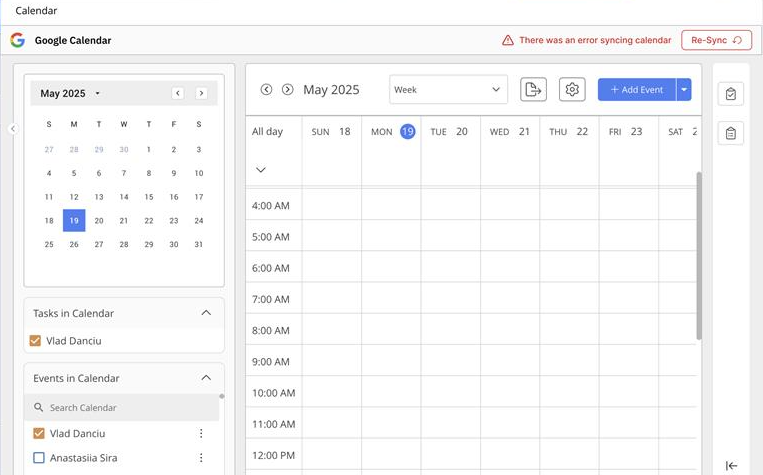This screenshot has height=475, width=763.
Task: Uncheck Vlad Danciu under Tasks in Calendar
Action: [x=35, y=341]
